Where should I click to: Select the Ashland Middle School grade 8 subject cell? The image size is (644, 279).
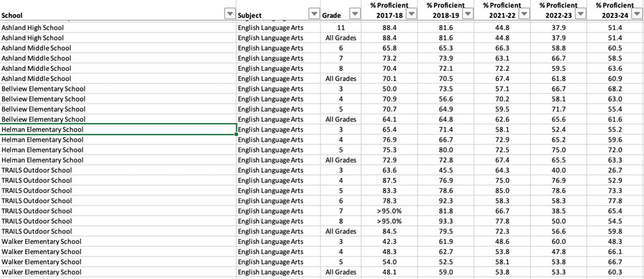tap(278, 68)
